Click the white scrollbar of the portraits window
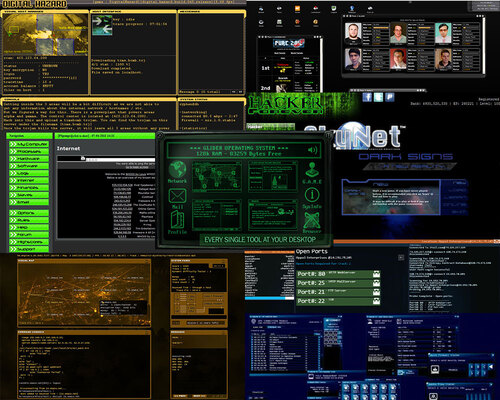This screenshot has width=500, height=400. tap(484, 45)
